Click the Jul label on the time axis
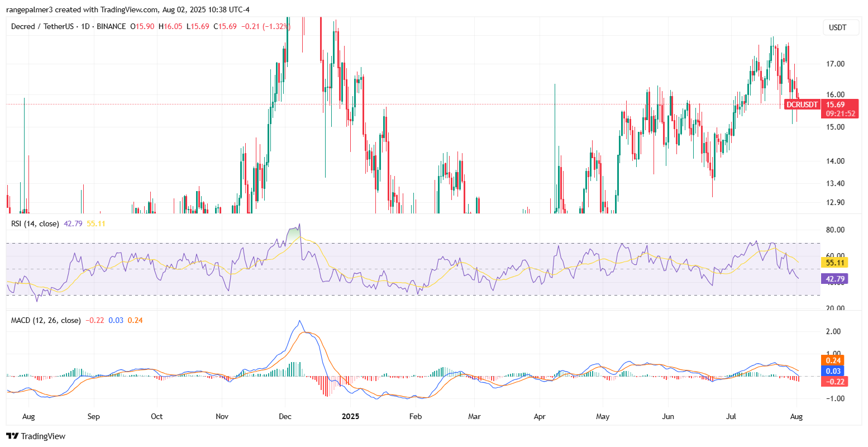The width and height of the screenshot is (868, 447). (x=731, y=416)
